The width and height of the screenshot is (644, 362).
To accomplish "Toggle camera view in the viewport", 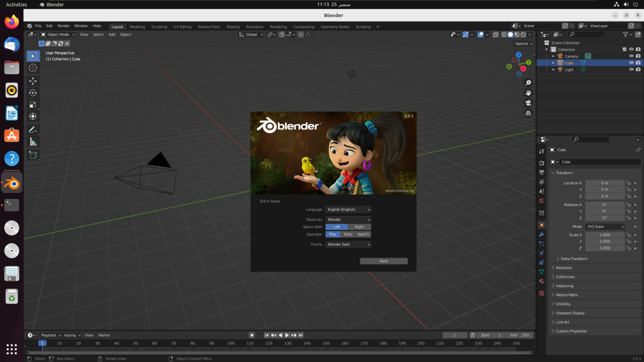I will [528, 103].
